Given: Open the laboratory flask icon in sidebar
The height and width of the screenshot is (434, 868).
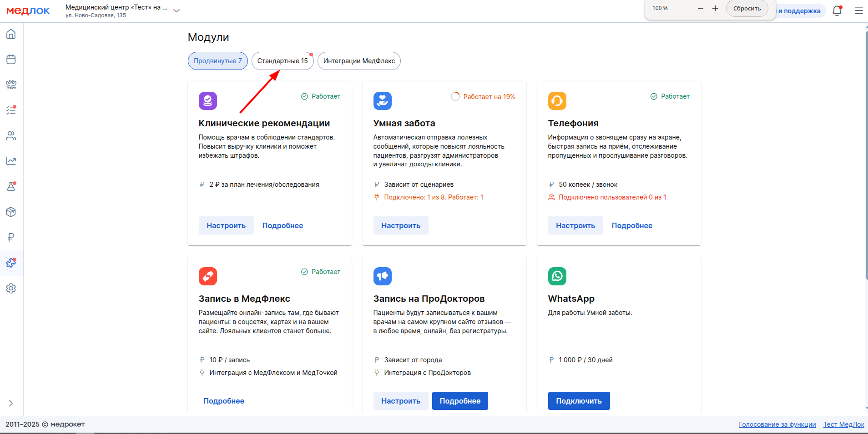Looking at the screenshot, I should pyautogui.click(x=11, y=186).
